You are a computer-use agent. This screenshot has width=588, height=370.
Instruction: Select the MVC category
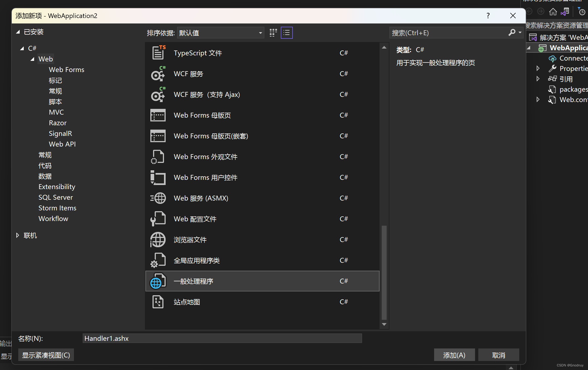56,112
